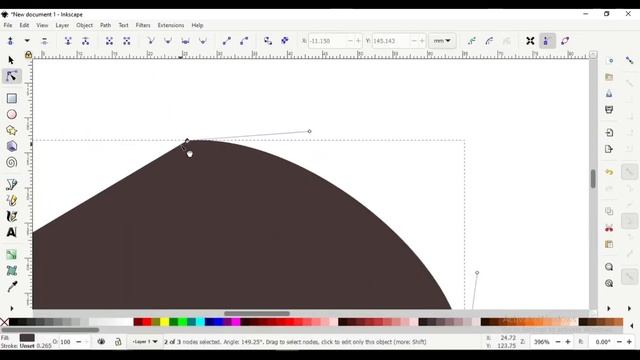Pick the yellow palette swatch

point(164,322)
